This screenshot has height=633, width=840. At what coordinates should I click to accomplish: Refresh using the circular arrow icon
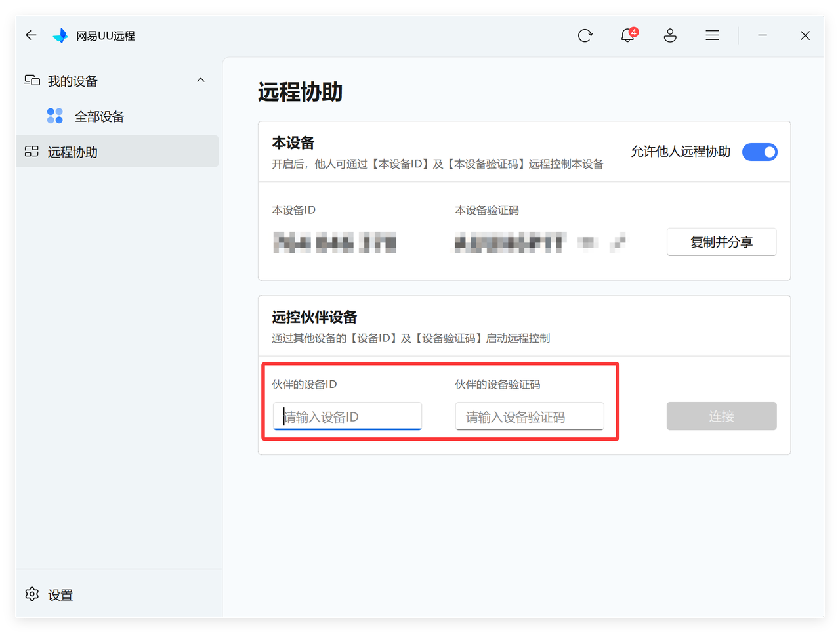[585, 35]
